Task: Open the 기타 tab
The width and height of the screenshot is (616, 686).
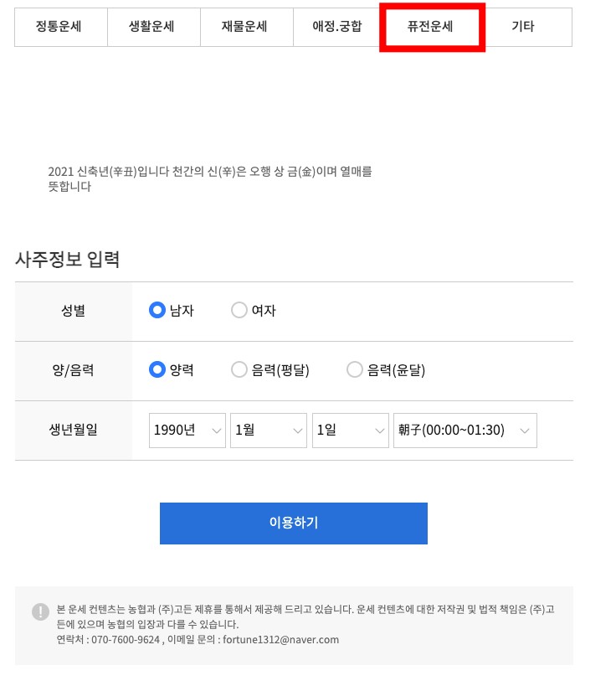Action: coord(523,27)
